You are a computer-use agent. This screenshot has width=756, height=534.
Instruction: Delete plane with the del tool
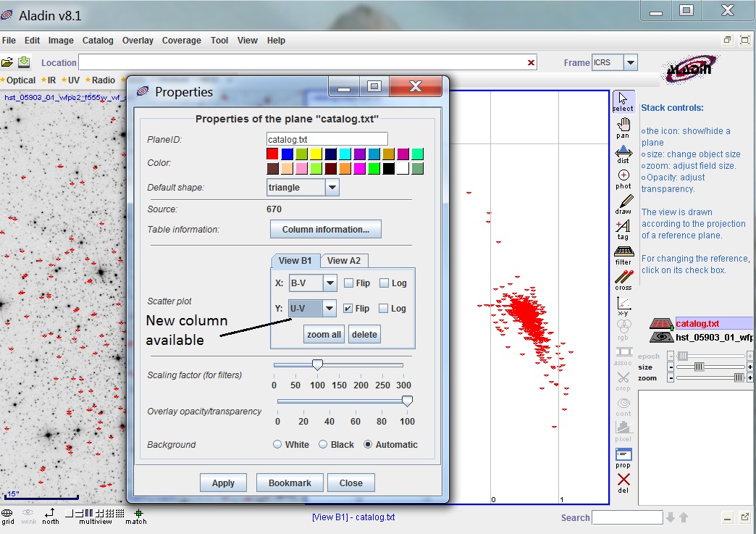(623, 483)
